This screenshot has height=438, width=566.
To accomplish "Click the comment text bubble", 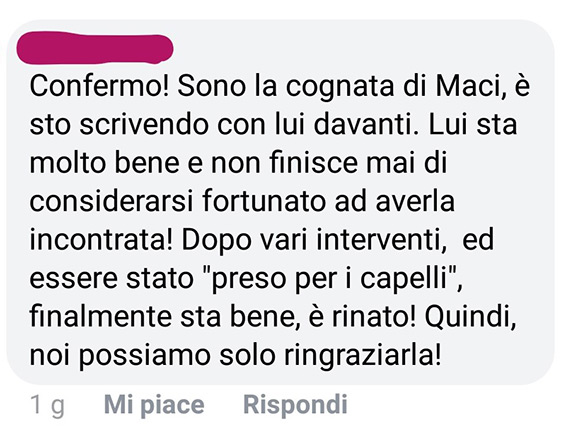I will [280, 202].
